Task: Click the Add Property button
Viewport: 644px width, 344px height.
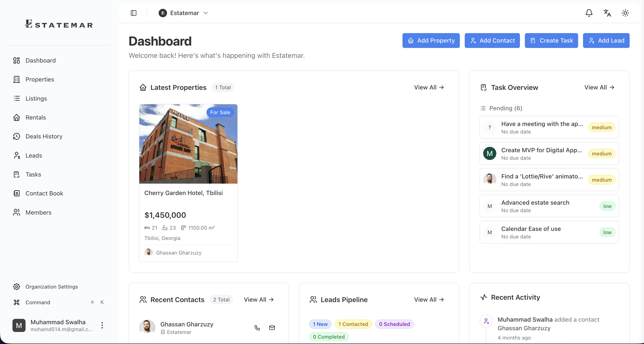Action: point(431,41)
